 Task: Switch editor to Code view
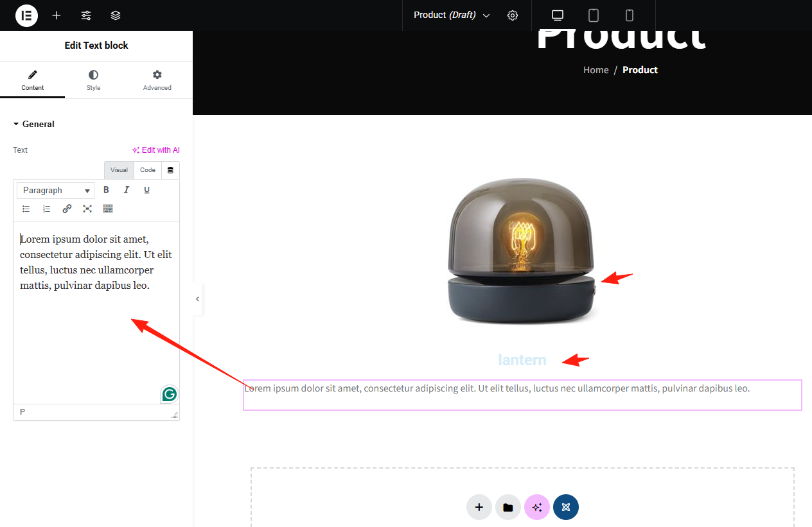(148, 170)
